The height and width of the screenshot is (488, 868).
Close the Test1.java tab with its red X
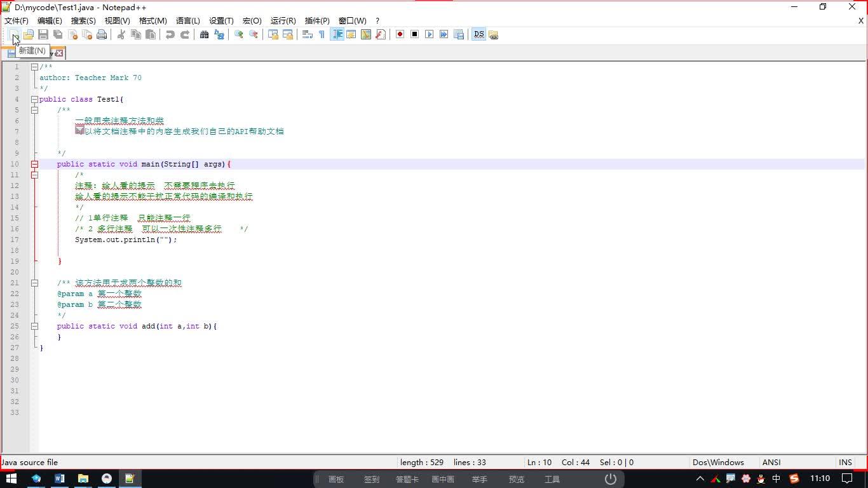[59, 53]
